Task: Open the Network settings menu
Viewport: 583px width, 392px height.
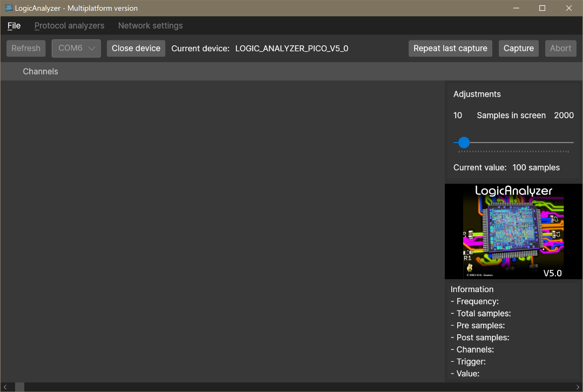Action: click(150, 26)
